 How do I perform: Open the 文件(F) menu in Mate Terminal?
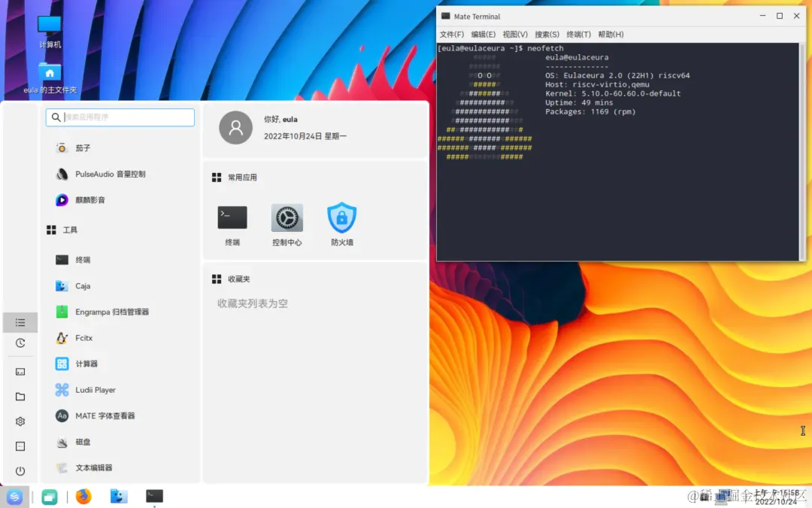(450, 34)
